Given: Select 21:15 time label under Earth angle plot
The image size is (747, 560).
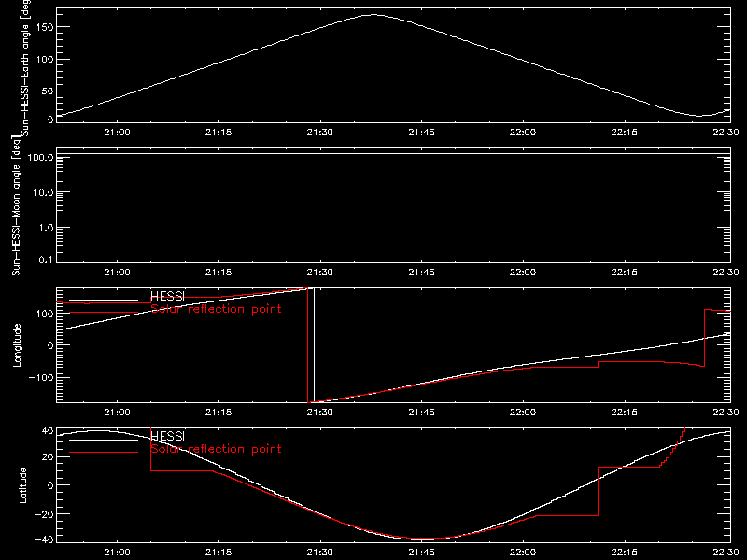Looking at the screenshot, I should pyautogui.click(x=218, y=132).
